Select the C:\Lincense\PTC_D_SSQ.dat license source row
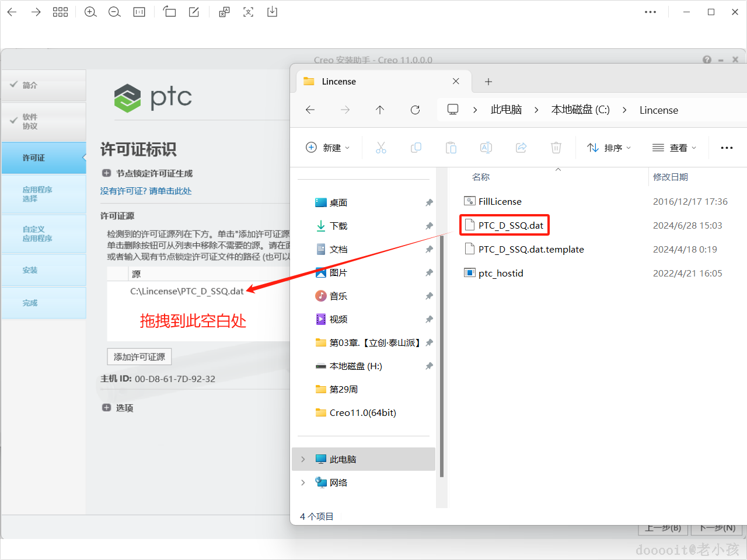Screen dimensions: 747x560 click(187, 291)
